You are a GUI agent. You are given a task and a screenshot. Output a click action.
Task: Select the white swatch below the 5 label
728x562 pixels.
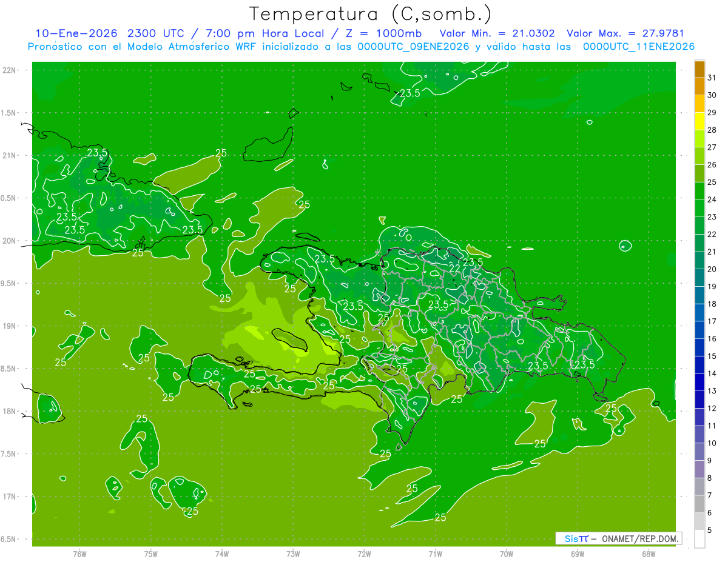tap(699, 538)
